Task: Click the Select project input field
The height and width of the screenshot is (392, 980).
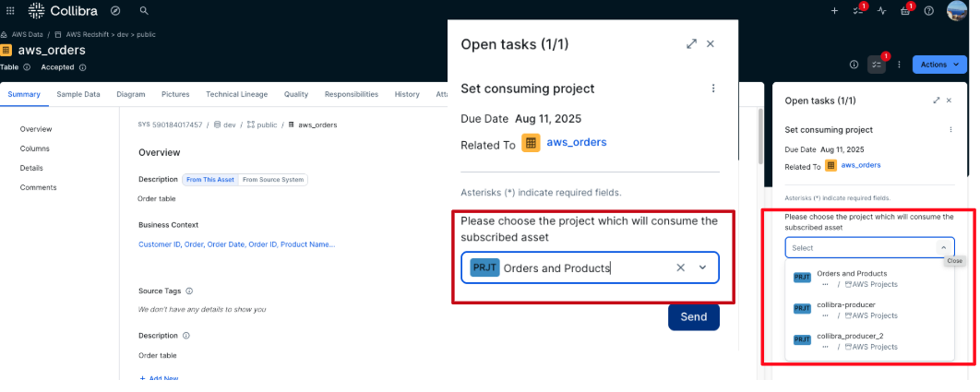Action: tap(869, 247)
